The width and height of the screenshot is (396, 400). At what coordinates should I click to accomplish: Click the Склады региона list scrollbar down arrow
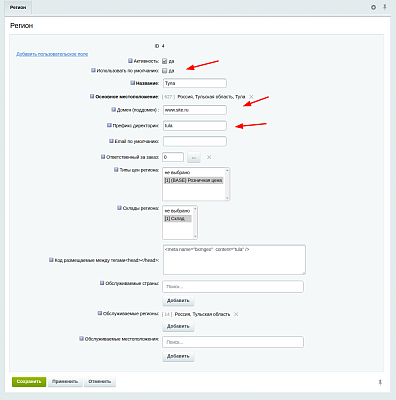(x=195, y=236)
